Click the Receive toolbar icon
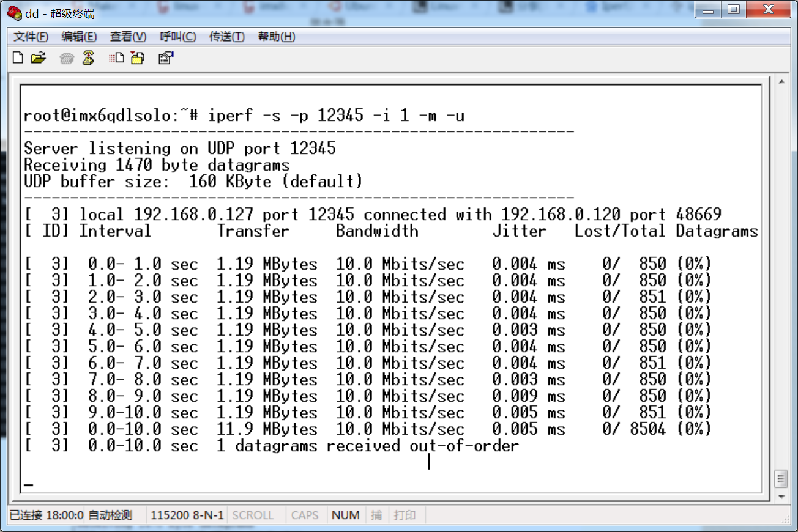The image size is (798, 532). point(138,58)
